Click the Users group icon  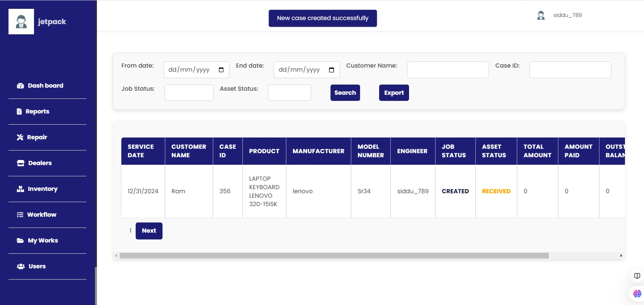click(x=21, y=266)
